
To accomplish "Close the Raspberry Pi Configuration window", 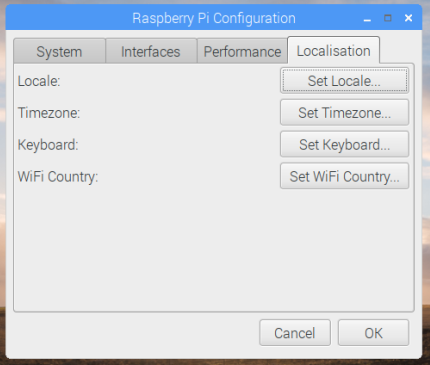I will (x=408, y=18).
